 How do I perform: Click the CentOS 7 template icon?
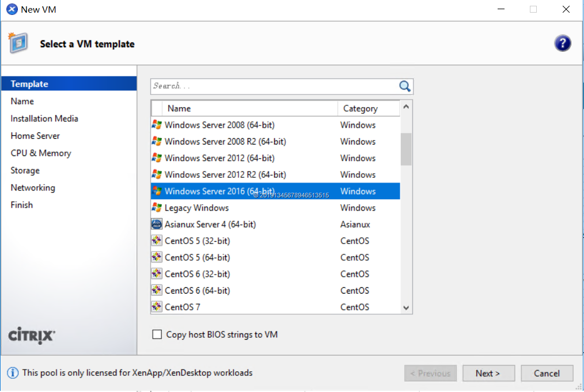click(x=157, y=307)
